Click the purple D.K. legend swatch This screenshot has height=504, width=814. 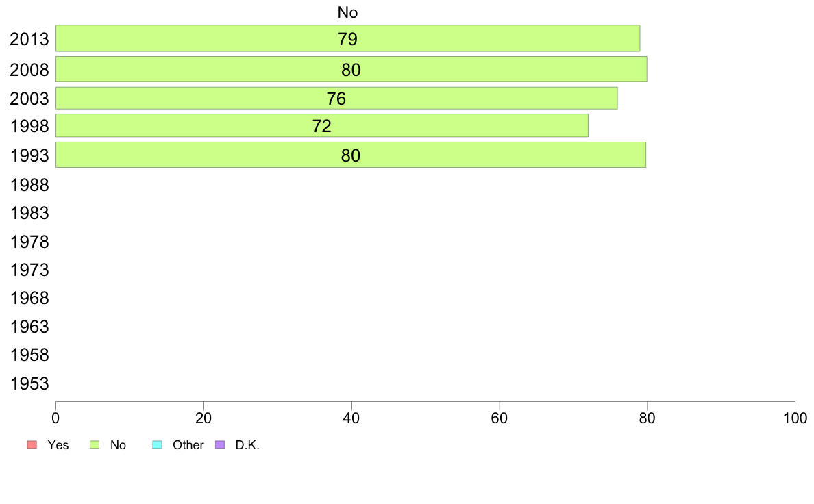tap(220, 445)
